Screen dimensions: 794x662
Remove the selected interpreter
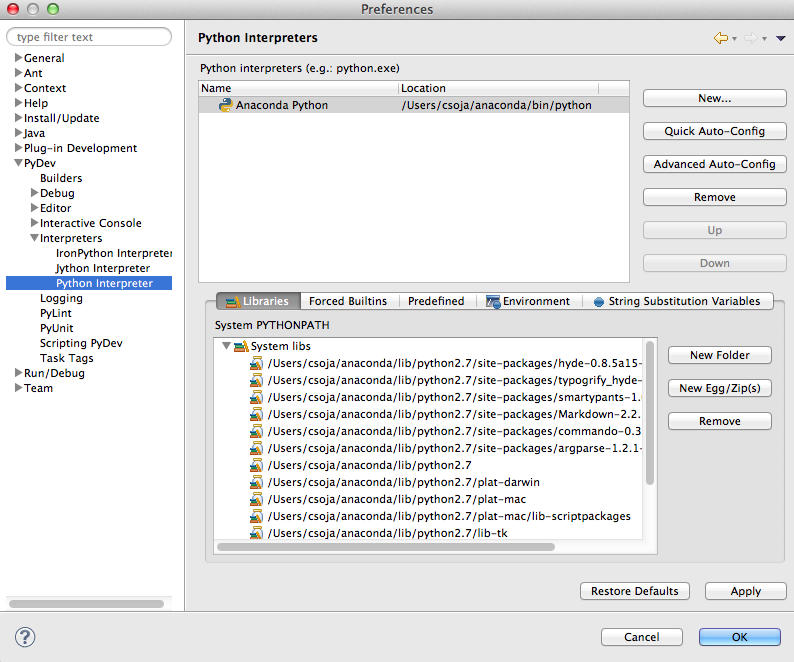click(714, 197)
